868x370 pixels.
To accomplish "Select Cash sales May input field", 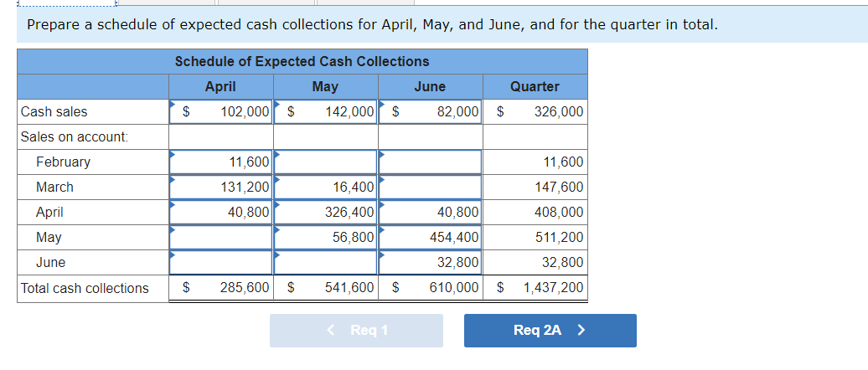I will [325, 111].
